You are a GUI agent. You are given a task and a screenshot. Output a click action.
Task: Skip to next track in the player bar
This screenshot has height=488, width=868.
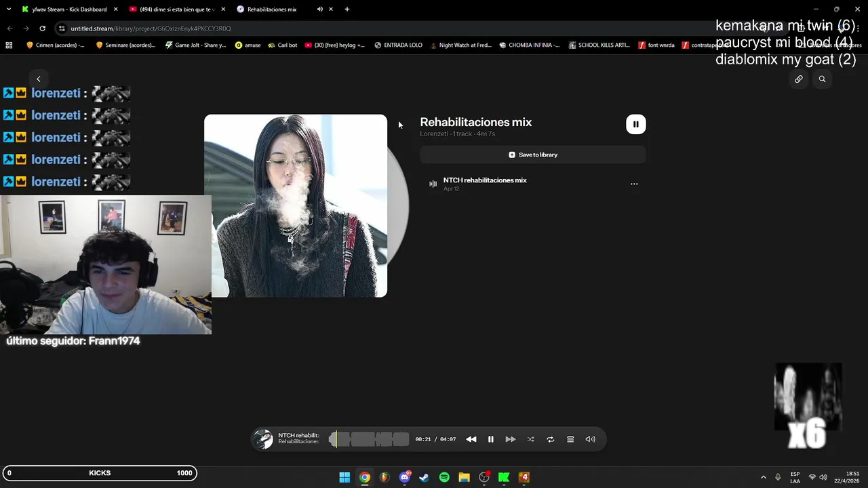pyautogui.click(x=511, y=439)
